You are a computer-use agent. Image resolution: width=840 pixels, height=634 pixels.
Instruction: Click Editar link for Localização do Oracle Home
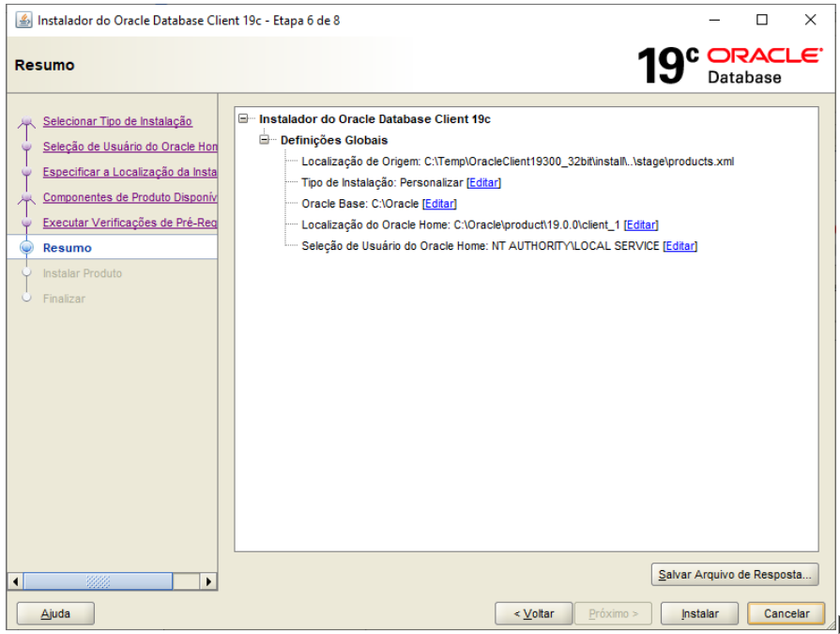coord(641,225)
